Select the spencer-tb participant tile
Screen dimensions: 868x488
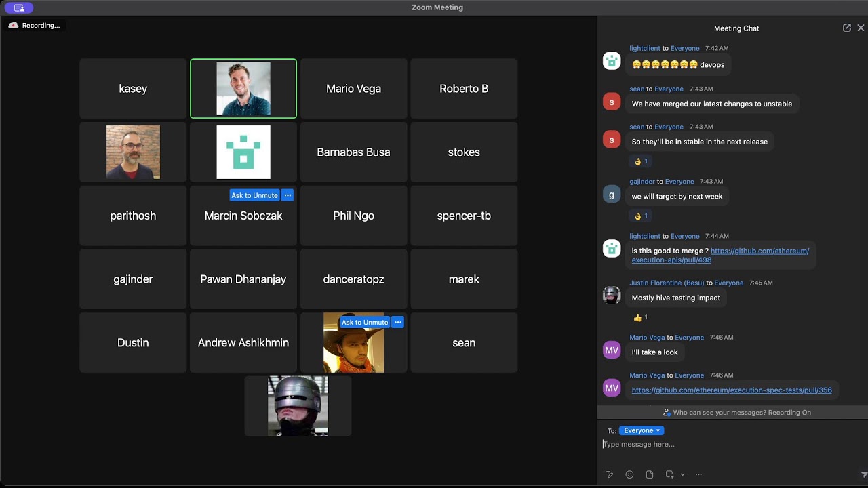464,216
